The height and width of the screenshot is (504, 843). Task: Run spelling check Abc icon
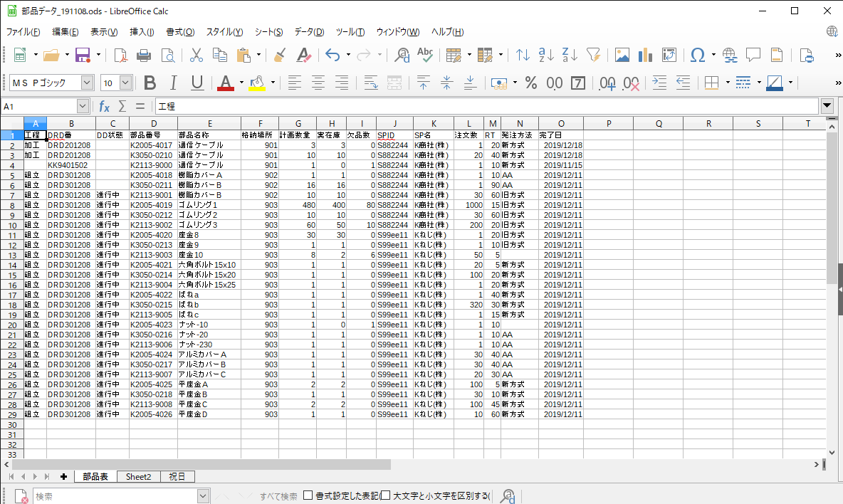tap(425, 55)
